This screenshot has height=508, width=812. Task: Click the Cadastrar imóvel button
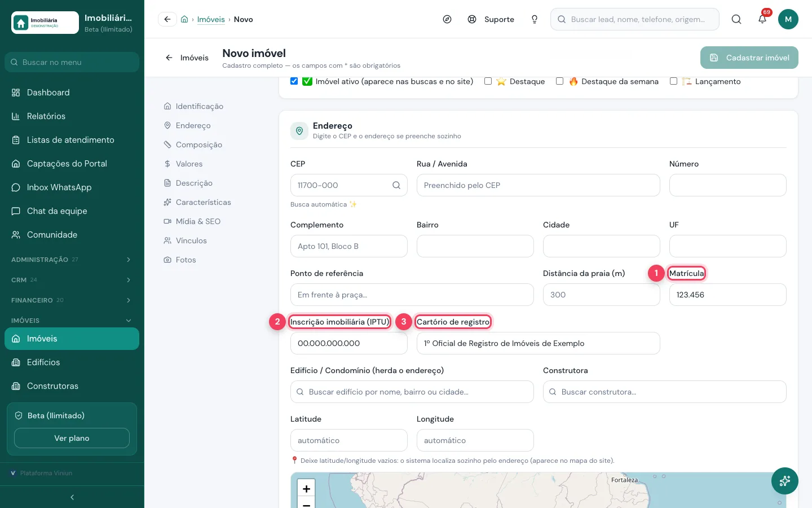749,58
